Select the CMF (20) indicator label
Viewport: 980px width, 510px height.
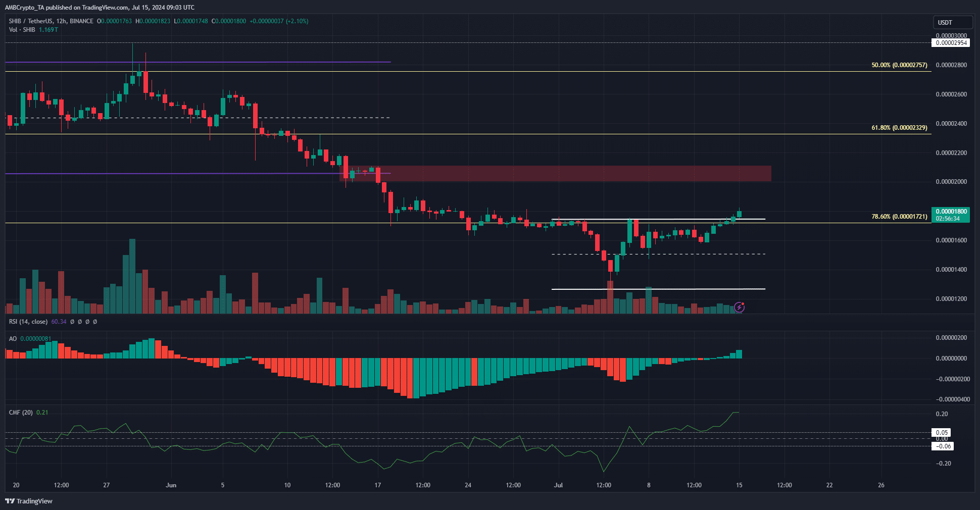(21, 413)
